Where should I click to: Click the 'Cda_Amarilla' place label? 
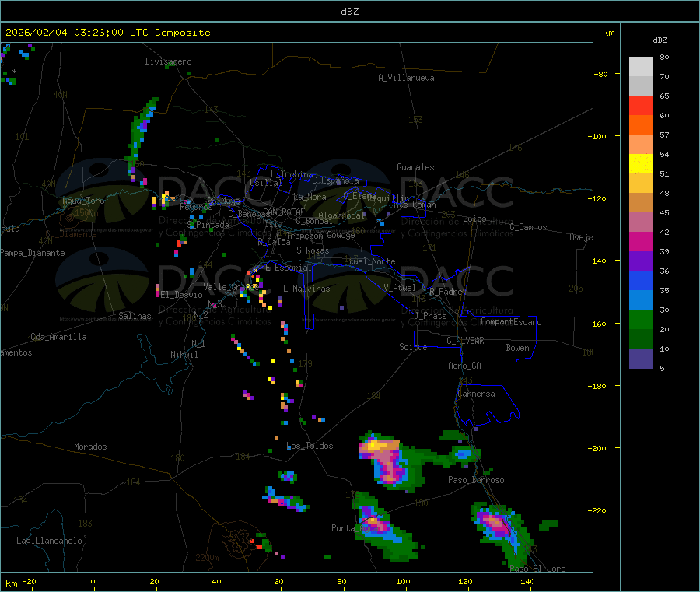pos(58,337)
